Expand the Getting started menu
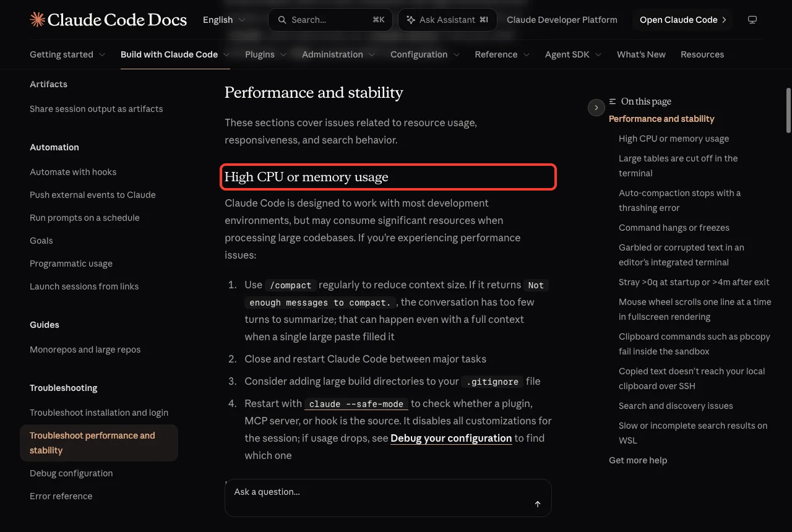The width and height of the screenshot is (792, 532). coord(67,54)
